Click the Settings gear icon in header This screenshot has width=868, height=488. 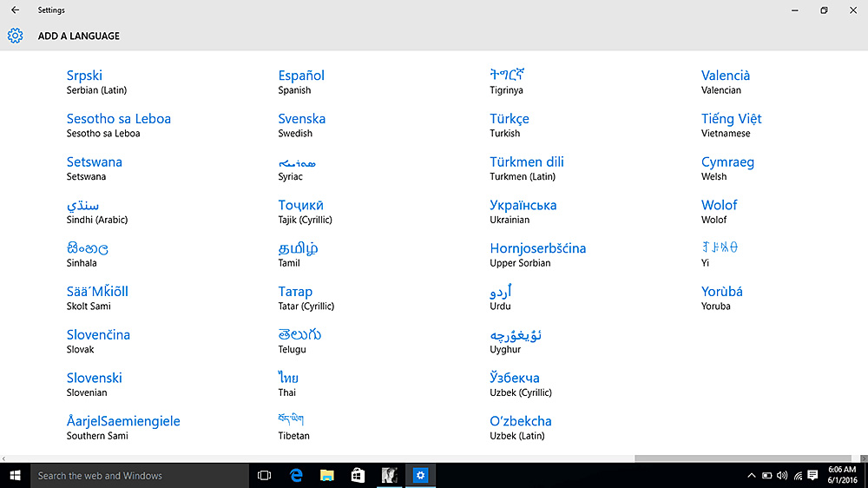pos(15,36)
